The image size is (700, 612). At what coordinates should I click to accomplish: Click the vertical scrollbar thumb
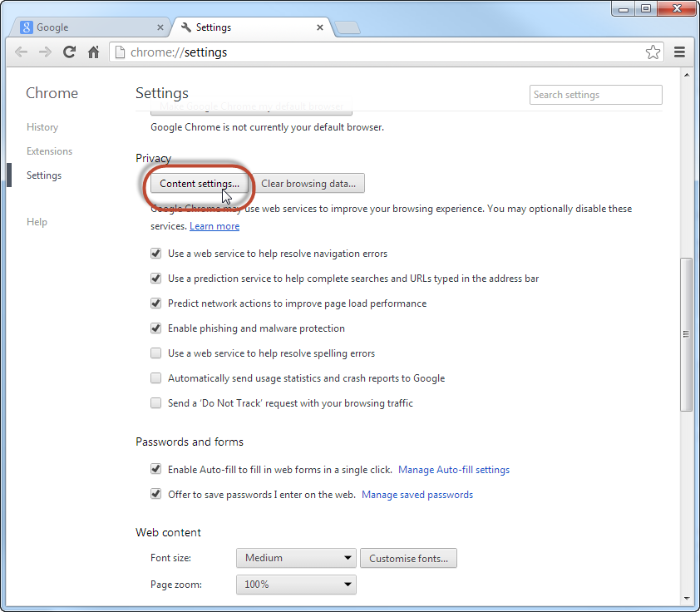click(686, 334)
